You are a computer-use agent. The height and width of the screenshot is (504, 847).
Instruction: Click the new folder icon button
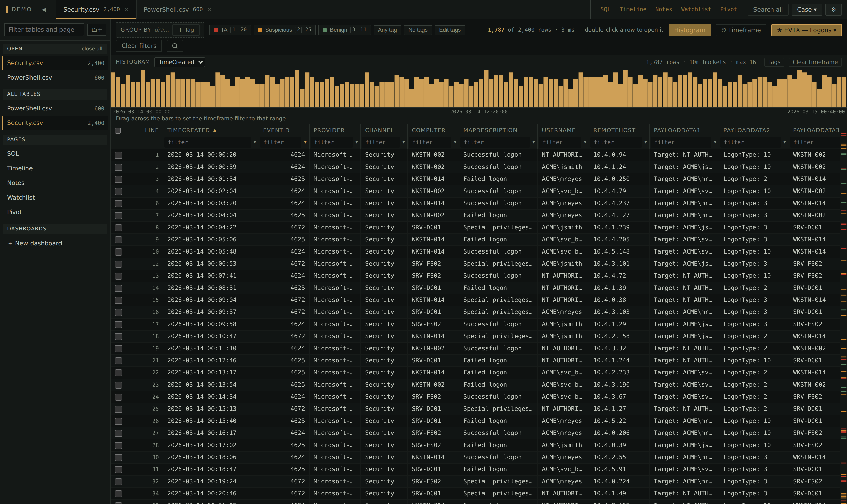[x=97, y=30]
